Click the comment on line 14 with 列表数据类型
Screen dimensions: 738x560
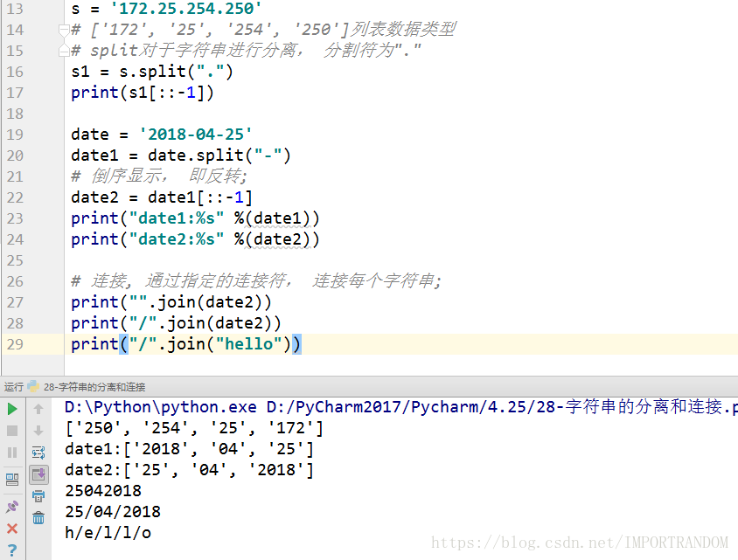263,30
